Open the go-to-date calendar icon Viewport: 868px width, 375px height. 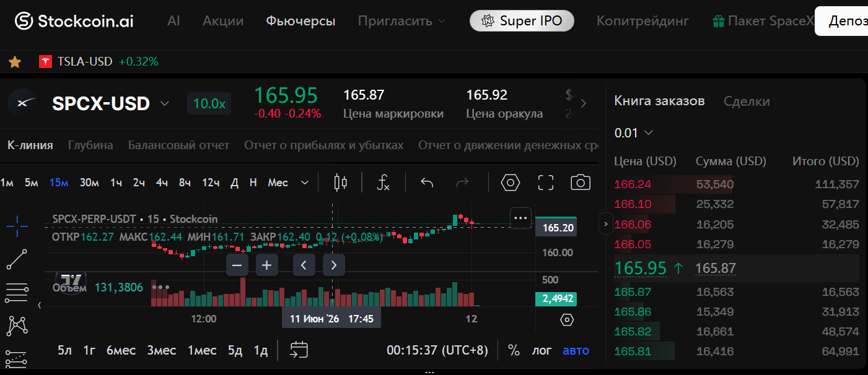click(299, 350)
